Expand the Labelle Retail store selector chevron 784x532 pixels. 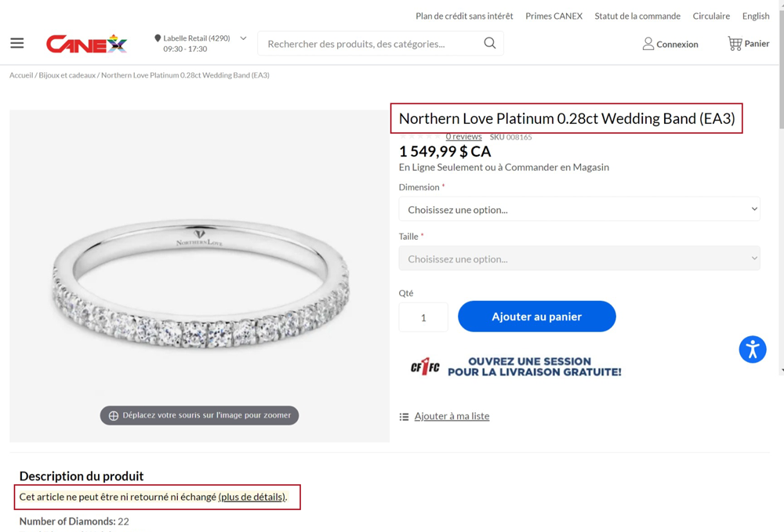point(243,38)
